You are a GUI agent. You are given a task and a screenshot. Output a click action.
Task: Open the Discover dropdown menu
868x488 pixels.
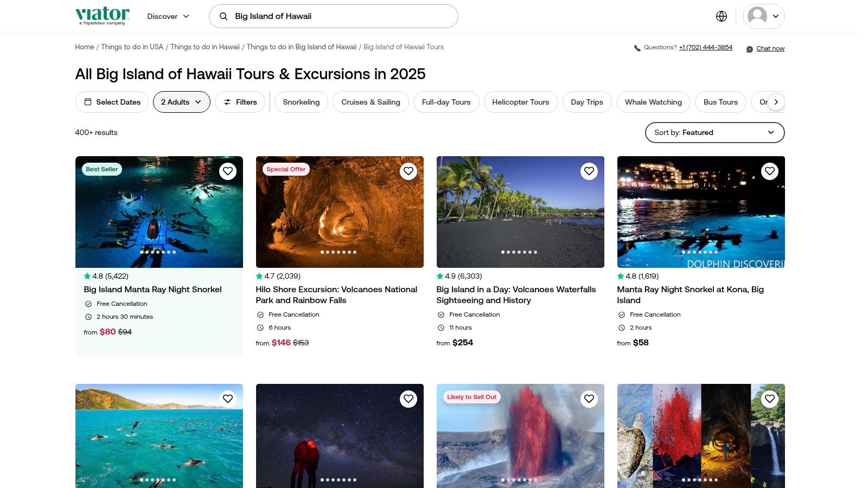pos(168,16)
